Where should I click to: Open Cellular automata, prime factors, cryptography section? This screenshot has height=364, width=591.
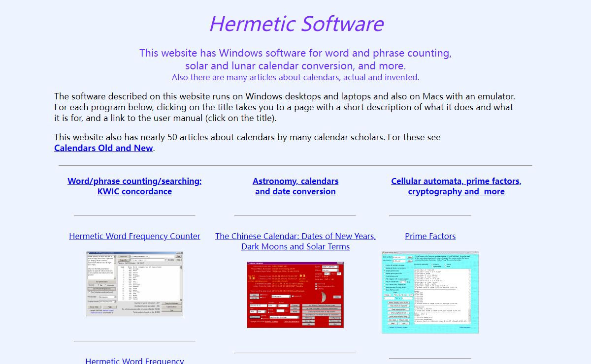click(x=456, y=186)
